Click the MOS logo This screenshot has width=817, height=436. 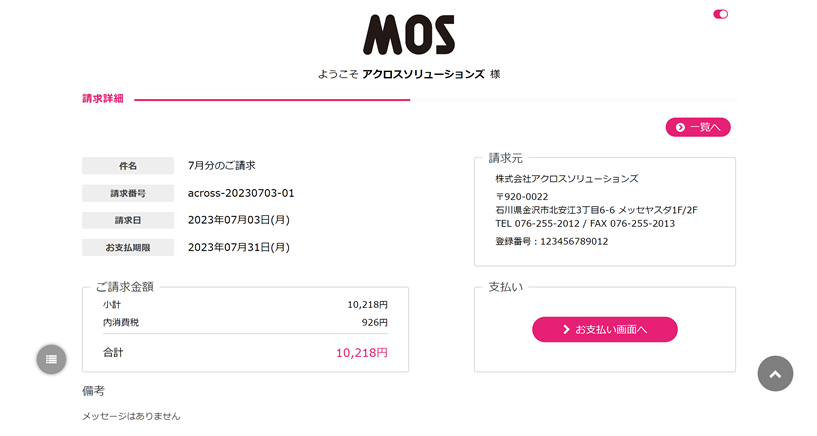pos(409,34)
